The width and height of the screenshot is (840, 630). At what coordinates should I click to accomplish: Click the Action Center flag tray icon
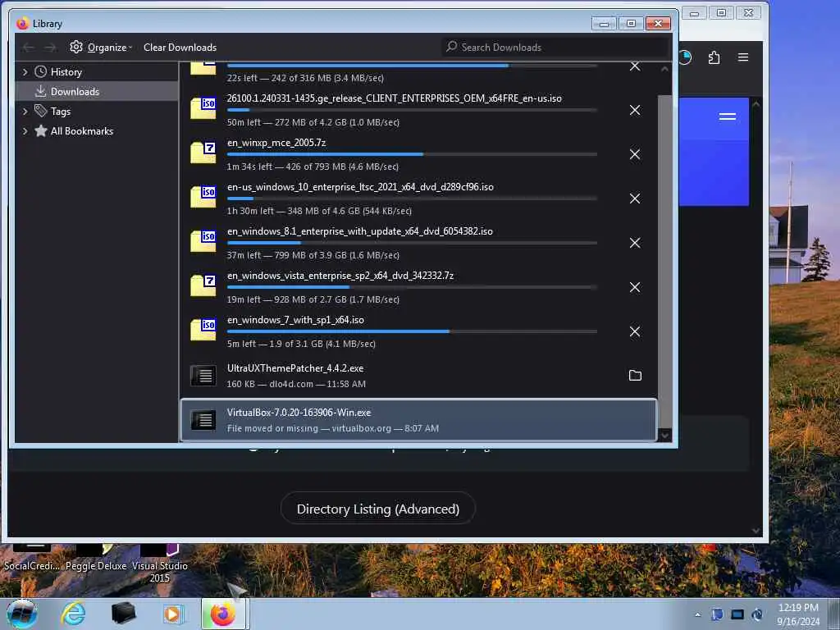click(x=717, y=615)
